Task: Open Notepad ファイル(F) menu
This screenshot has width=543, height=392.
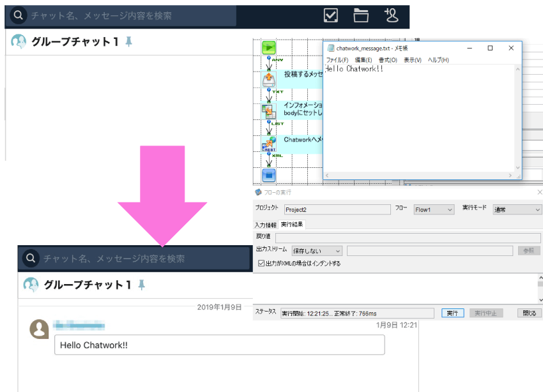Action: click(337, 60)
